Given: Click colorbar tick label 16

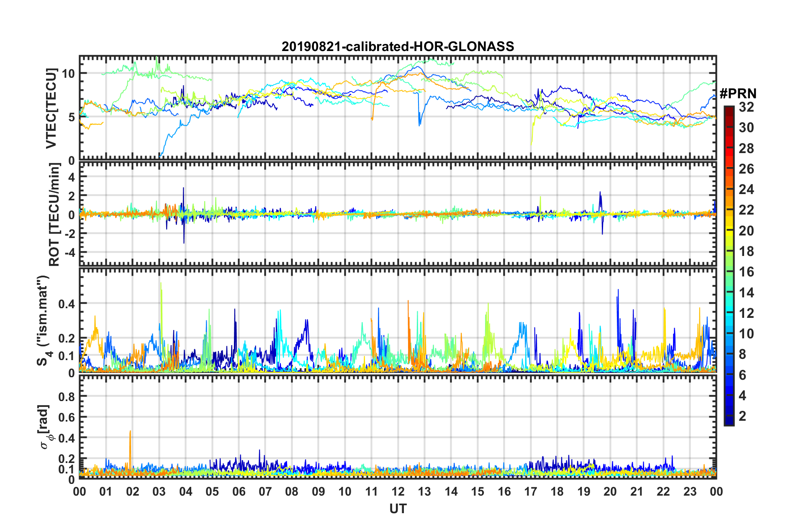Looking at the screenshot, I should (746, 272).
